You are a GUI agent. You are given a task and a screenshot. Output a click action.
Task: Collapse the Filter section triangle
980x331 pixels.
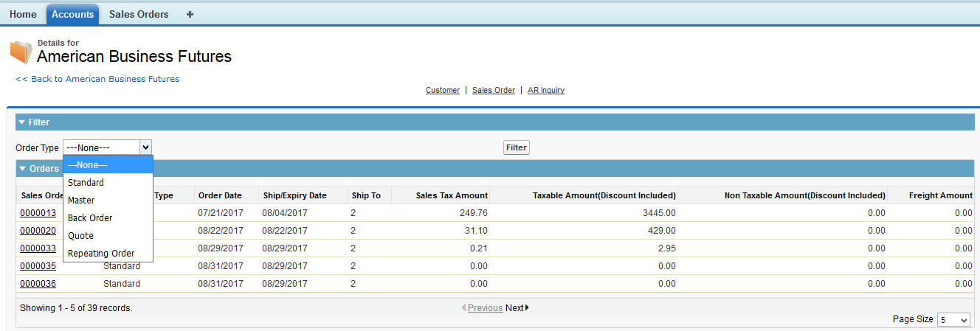pos(22,122)
